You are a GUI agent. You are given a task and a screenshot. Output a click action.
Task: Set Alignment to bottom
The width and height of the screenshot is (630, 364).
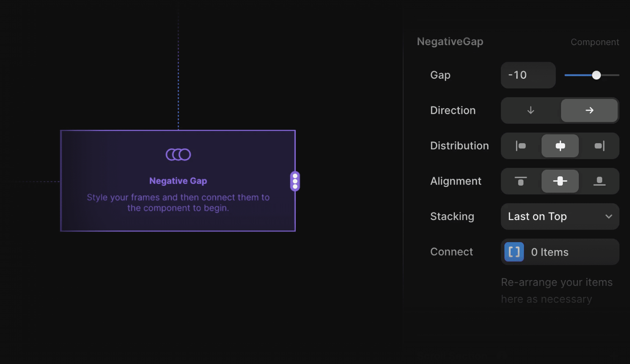click(600, 181)
